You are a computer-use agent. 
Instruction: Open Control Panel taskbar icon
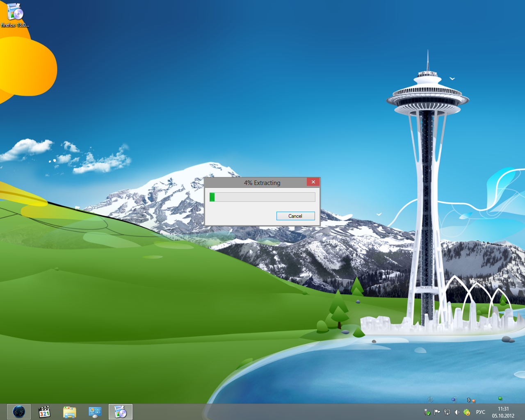pos(95,412)
